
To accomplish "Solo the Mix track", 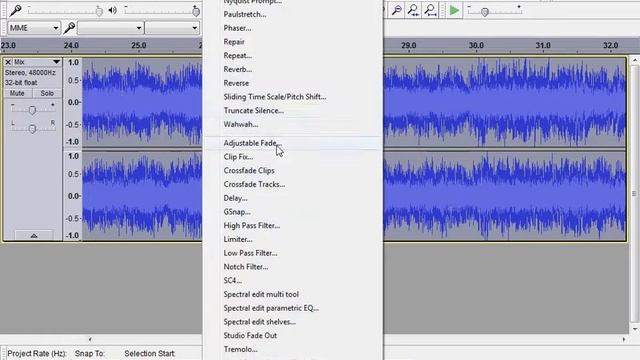I will click(x=47, y=93).
